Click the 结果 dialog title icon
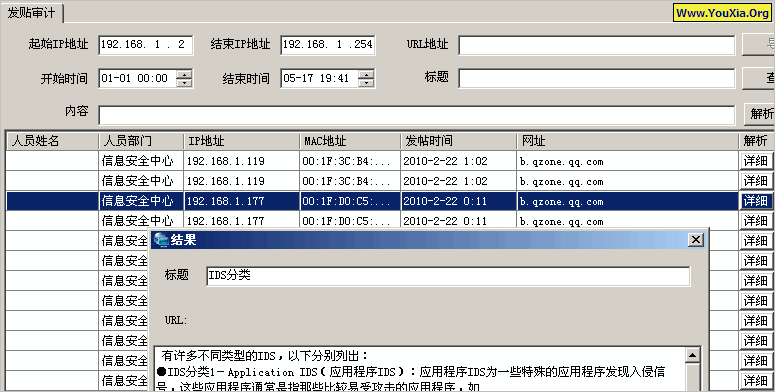The width and height of the screenshot is (775, 392). coord(161,240)
